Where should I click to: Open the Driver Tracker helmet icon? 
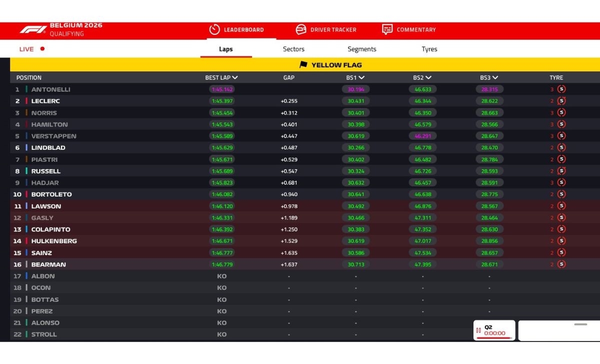301,29
